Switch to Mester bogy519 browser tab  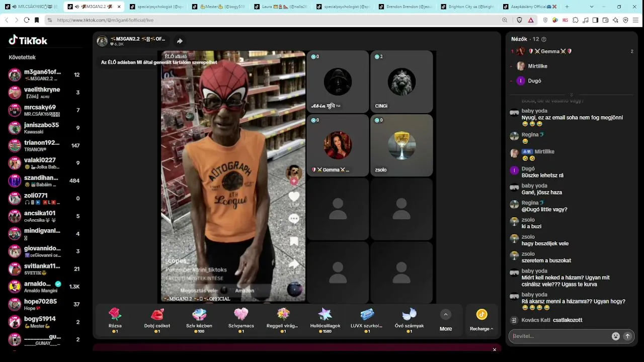[x=220, y=7]
